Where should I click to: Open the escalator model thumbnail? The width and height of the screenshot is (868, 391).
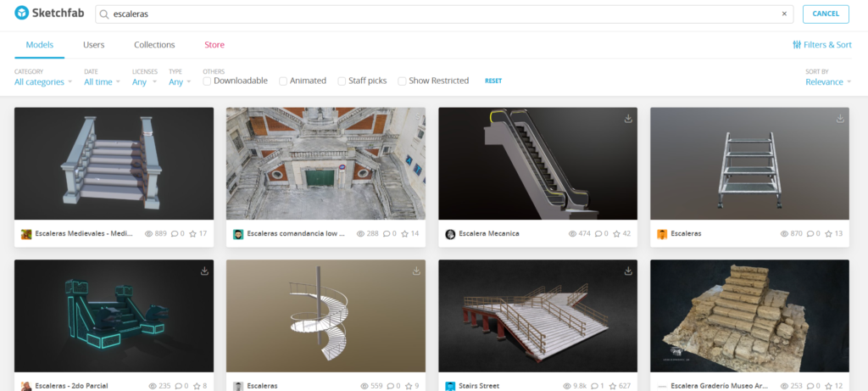pyautogui.click(x=537, y=164)
